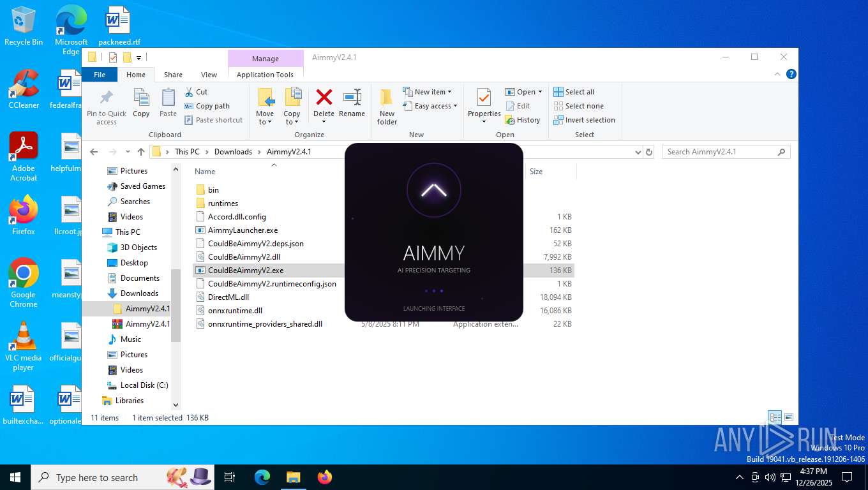Click the Cut scissors command
This screenshot has height=490, width=868.
[x=196, y=92]
